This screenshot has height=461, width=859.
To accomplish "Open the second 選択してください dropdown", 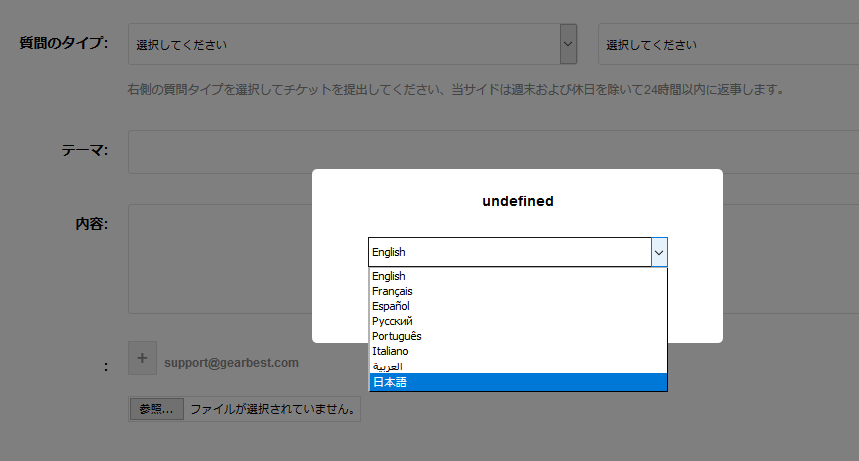I will [729, 44].
